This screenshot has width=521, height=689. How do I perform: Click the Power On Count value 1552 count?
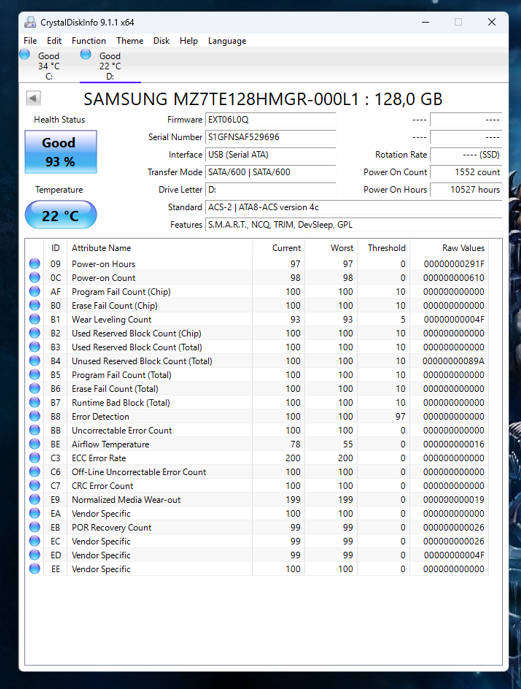point(466,172)
